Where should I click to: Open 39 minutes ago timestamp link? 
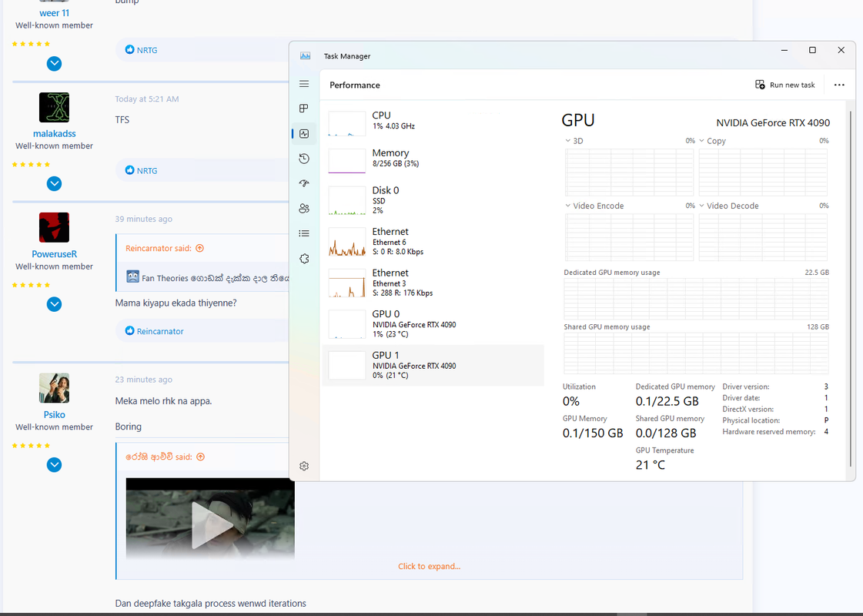click(x=144, y=219)
